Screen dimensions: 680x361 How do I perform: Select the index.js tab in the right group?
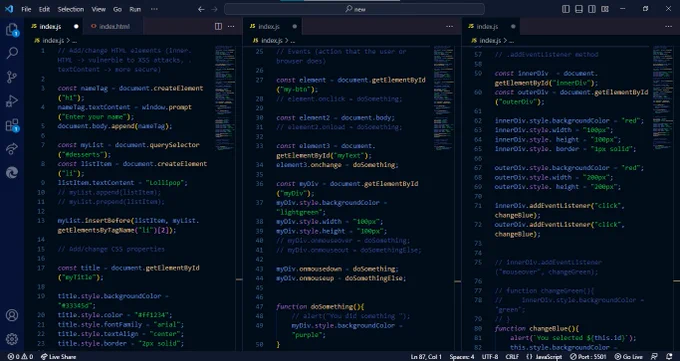(x=491, y=26)
